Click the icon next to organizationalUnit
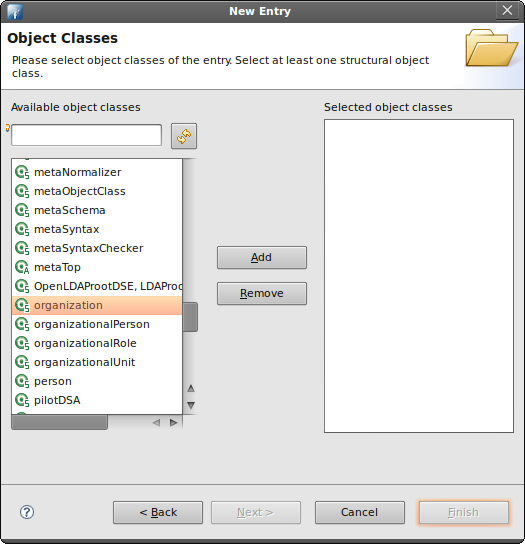Screen dimensions: 525x544 [22, 362]
